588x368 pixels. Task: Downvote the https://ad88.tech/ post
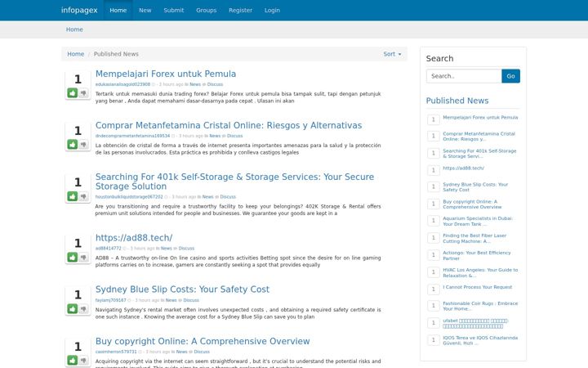click(x=83, y=258)
